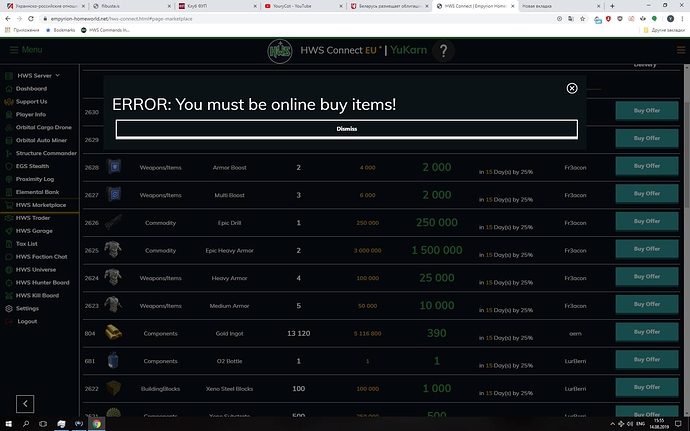This screenshot has width=690, height=431.
Task: Reload the page in browser
Action: 30,19
